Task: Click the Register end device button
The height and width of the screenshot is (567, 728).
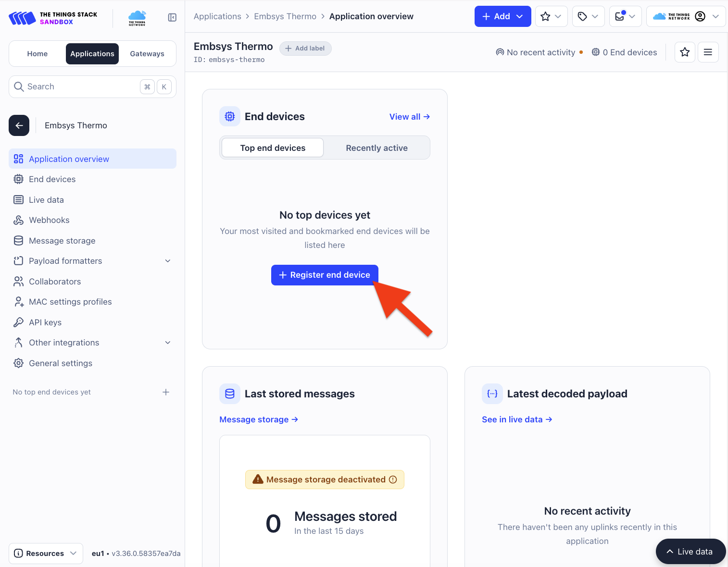Action: coord(325,275)
